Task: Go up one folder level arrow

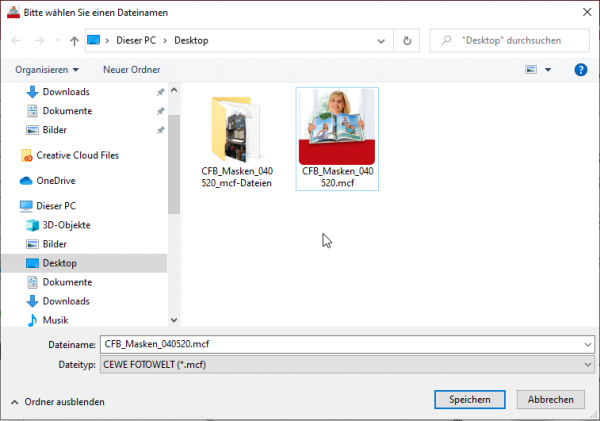Action: point(74,41)
